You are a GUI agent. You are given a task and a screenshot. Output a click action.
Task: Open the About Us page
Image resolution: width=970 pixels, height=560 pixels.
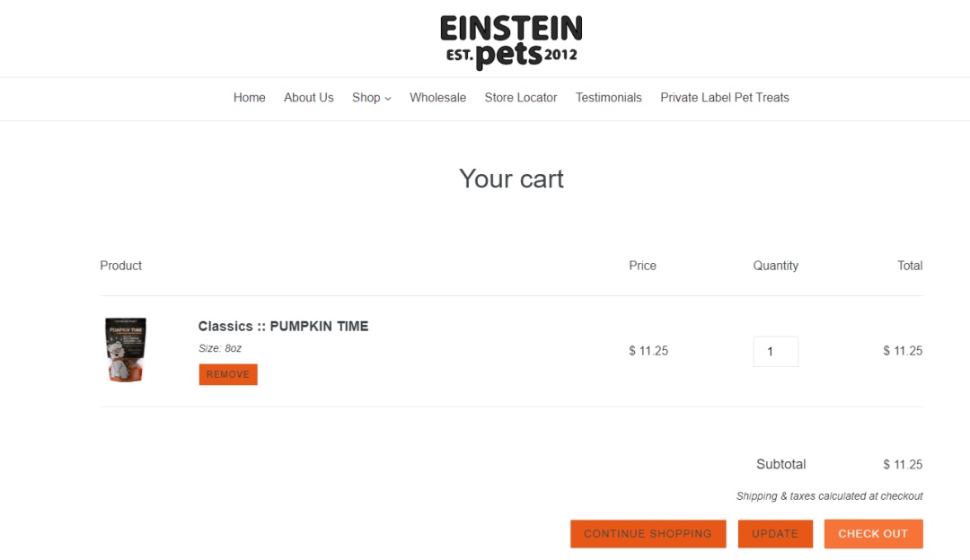[308, 98]
